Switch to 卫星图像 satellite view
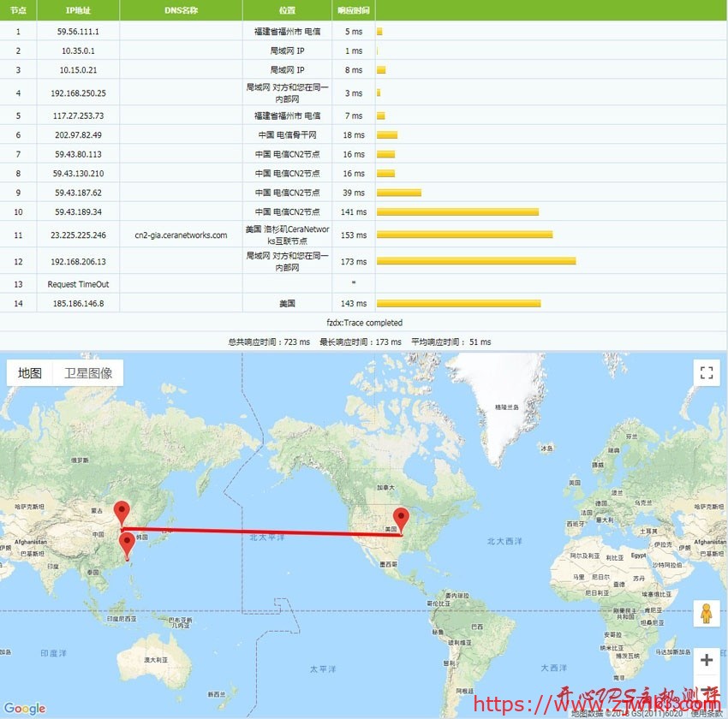The height and width of the screenshot is (719, 728). pos(87,371)
